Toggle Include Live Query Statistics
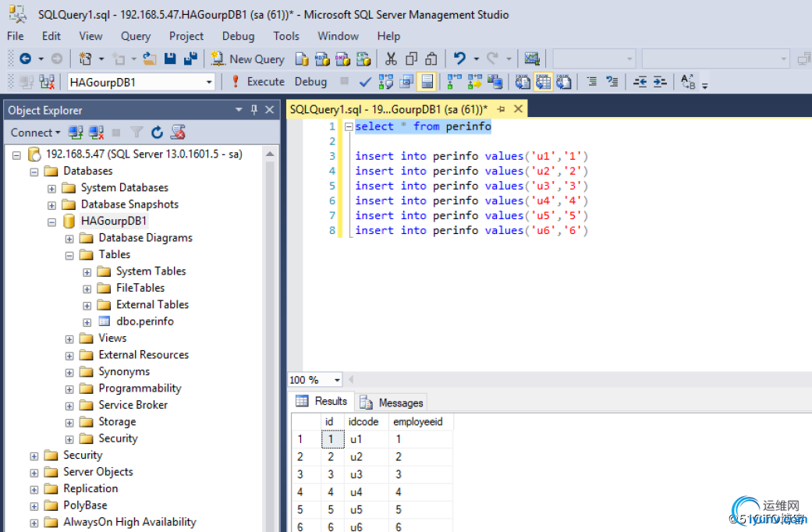The width and height of the screenshot is (812, 532). pyautogui.click(x=474, y=82)
